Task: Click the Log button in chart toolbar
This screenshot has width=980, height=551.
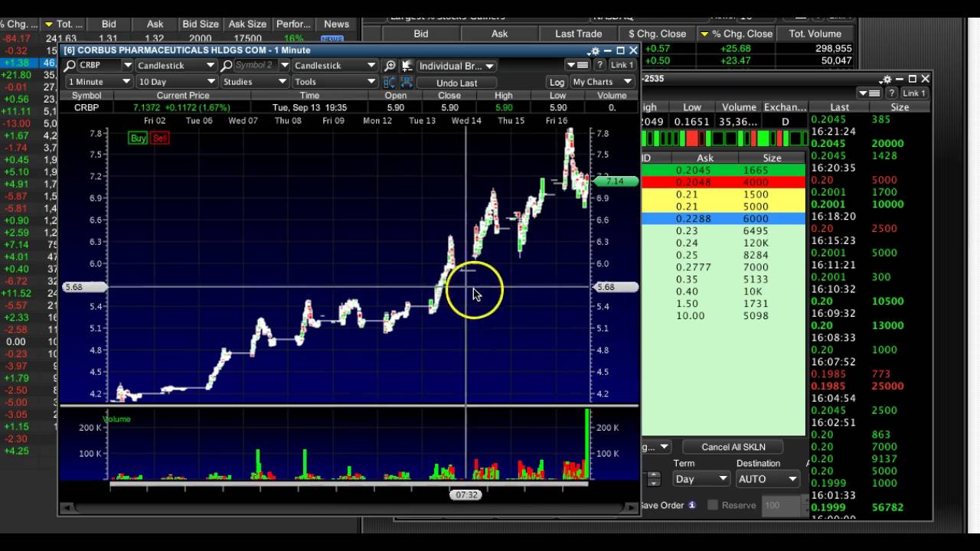Action: 557,82
